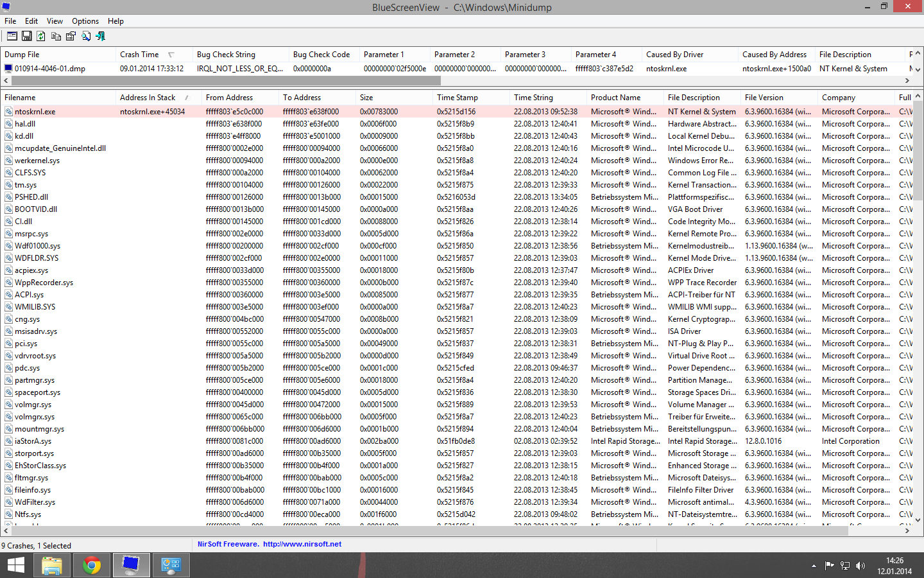Sort by the Product Name column header
This screenshot has height=578, width=924.
coord(625,98)
